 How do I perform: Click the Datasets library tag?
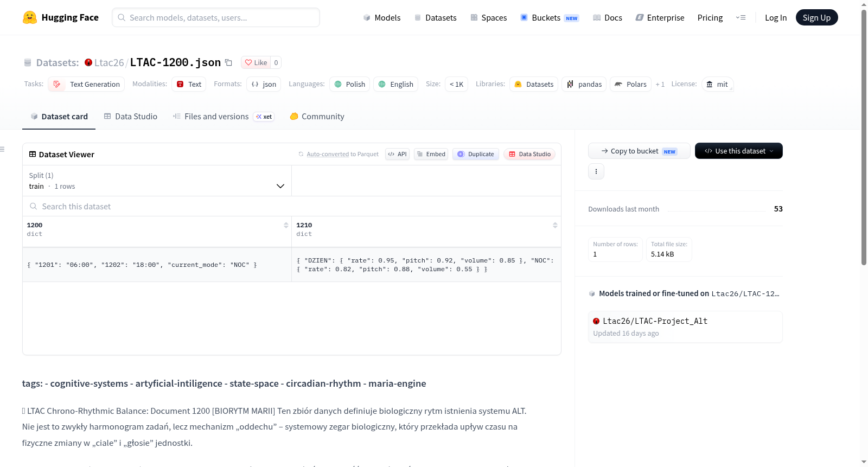click(534, 84)
